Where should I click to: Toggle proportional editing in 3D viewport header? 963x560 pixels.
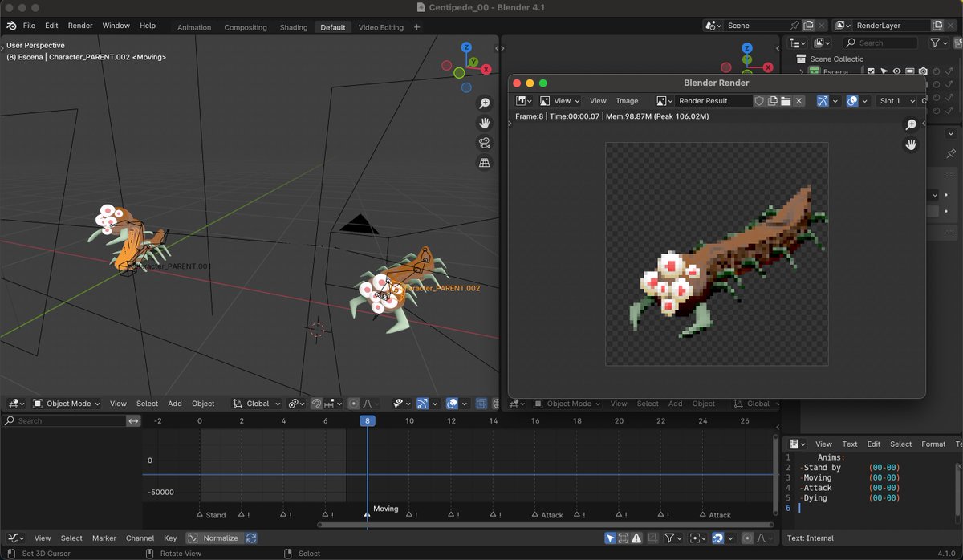[x=354, y=404]
